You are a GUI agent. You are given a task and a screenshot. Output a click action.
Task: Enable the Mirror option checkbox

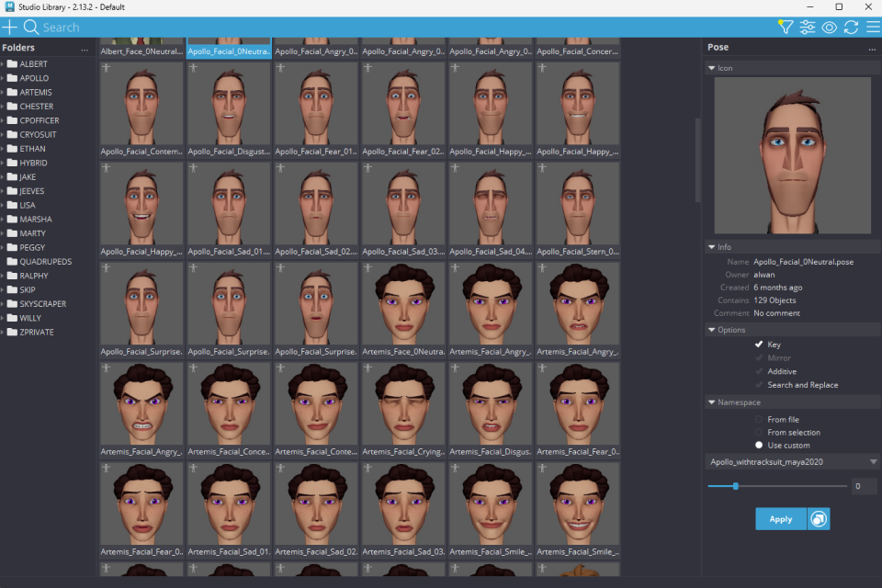tap(759, 358)
